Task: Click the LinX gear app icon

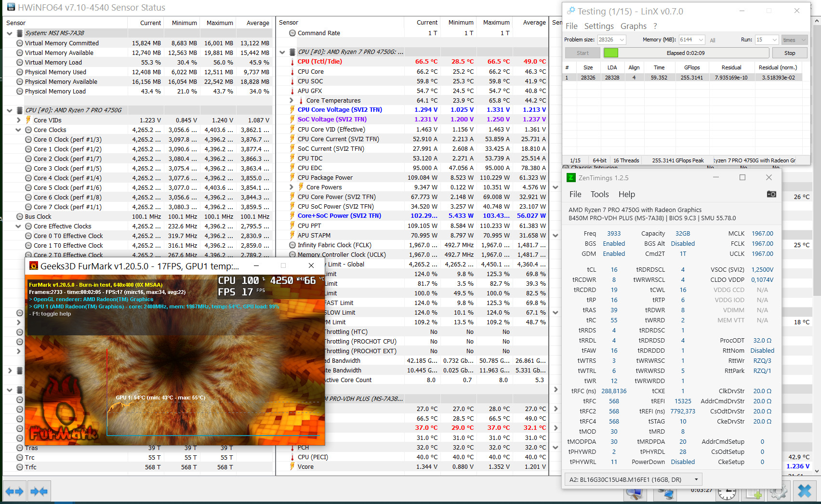Action: 571,11
